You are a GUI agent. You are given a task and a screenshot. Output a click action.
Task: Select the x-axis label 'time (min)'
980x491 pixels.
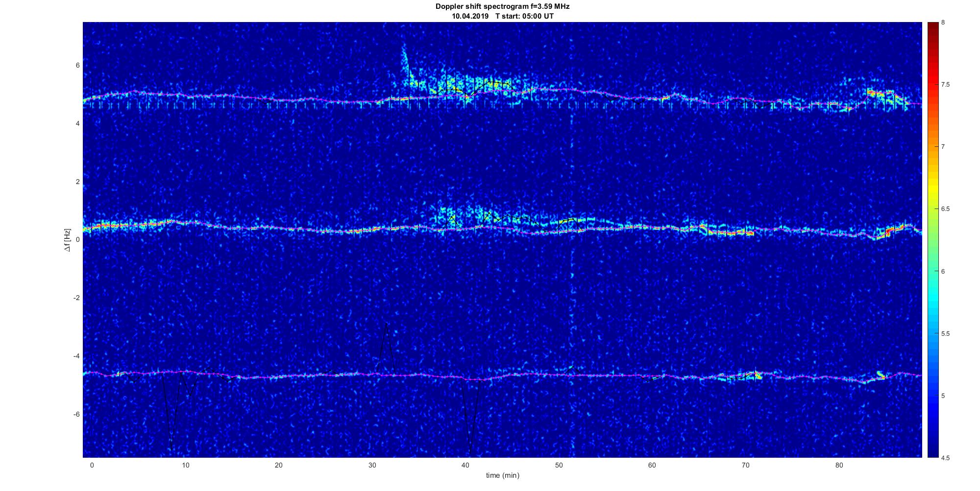point(502,475)
